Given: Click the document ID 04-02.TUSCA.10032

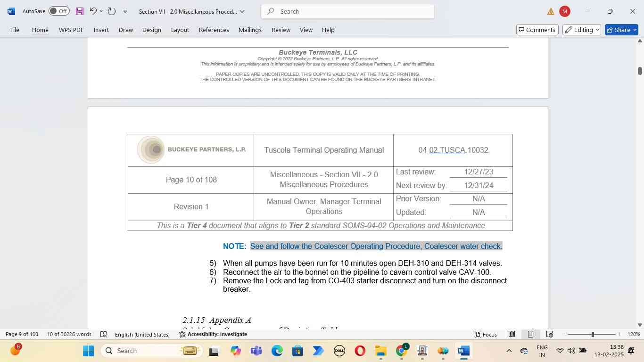Looking at the screenshot, I should [453, 150].
